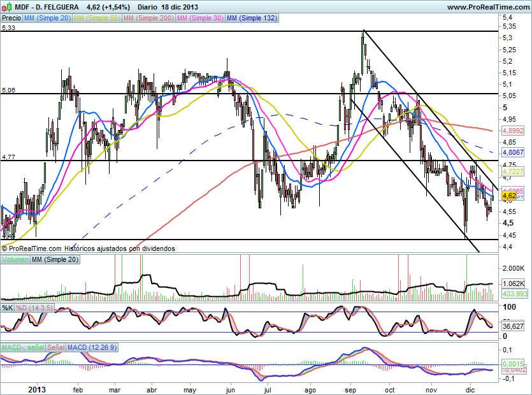Click the www.ProRealTime.com link
Viewport: 532px width, 395px height.
pyautogui.click(x=488, y=7)
